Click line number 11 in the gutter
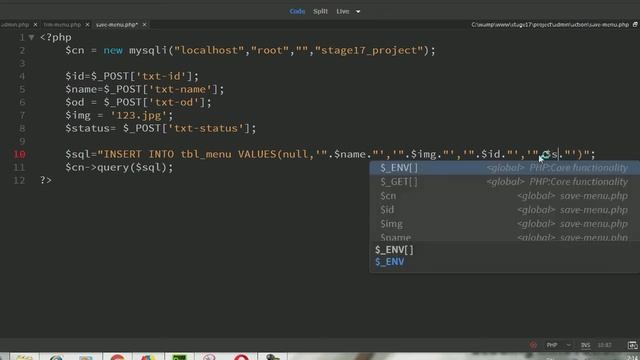The height and width of the screenshot is (360, 640). coord(19,167)
